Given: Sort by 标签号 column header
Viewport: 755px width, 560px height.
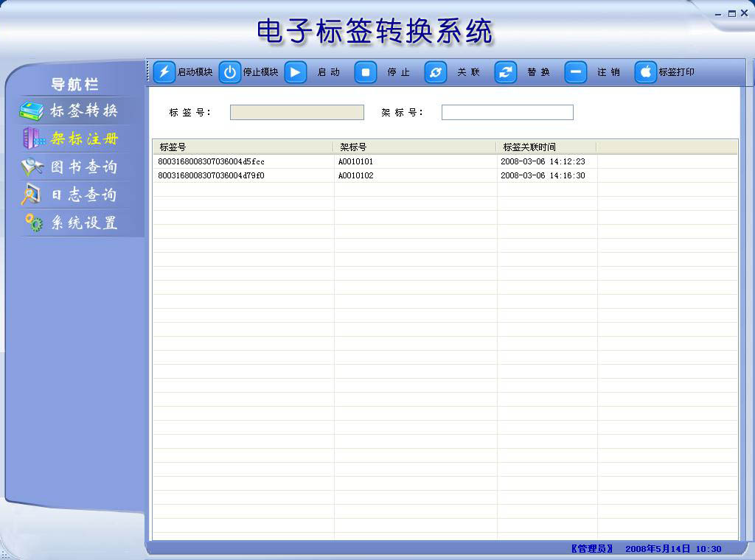Looking at the screenshot, I should tap(243, 147).
